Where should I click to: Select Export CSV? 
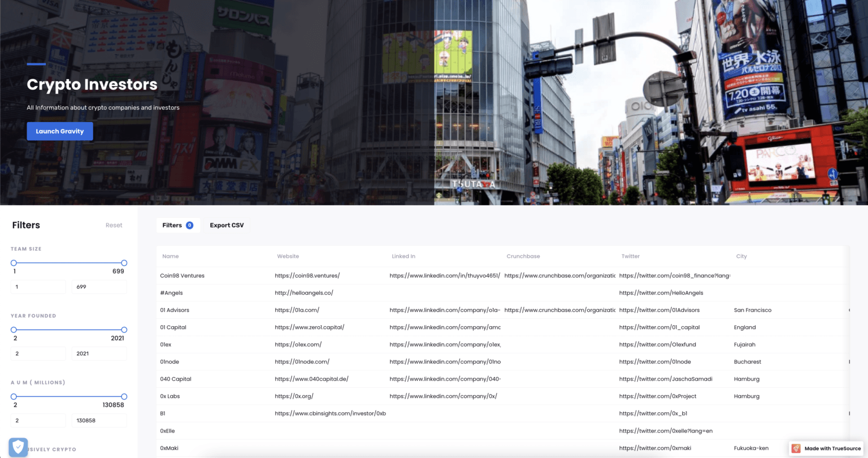(227, 225)
